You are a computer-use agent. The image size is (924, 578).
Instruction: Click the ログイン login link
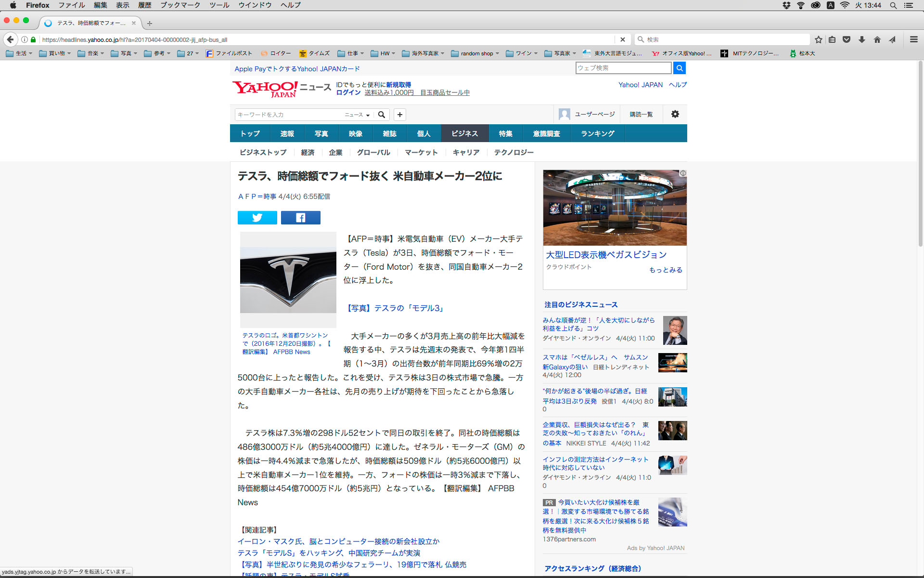coord(348,92)
